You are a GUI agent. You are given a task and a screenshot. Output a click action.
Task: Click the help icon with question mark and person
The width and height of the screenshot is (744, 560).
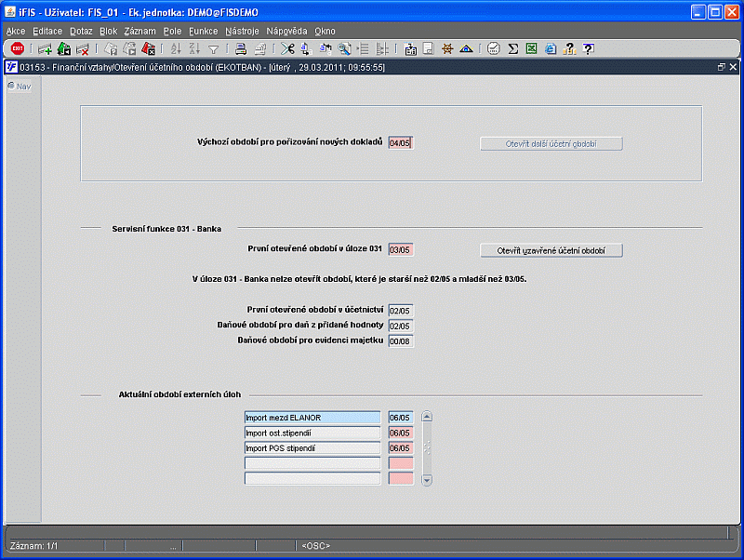click(x=569, y=48)
